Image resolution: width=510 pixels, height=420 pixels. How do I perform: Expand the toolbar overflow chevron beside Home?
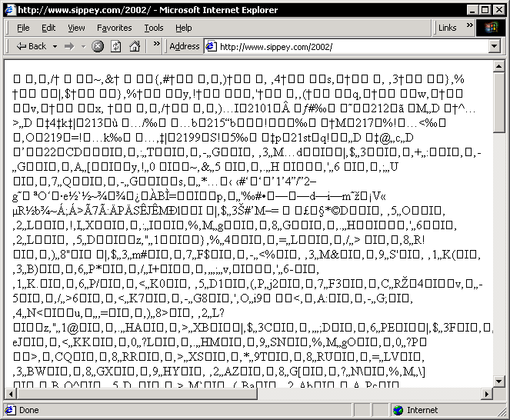coord(156,46)
